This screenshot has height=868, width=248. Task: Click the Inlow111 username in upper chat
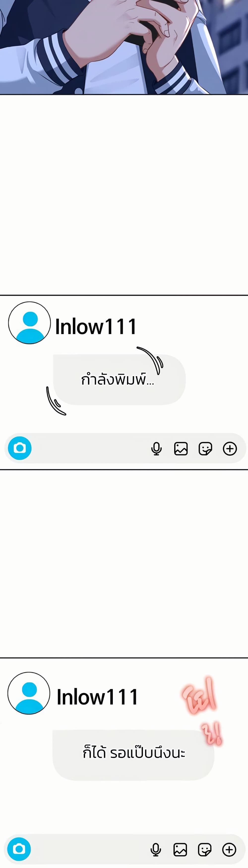point(96,326)
